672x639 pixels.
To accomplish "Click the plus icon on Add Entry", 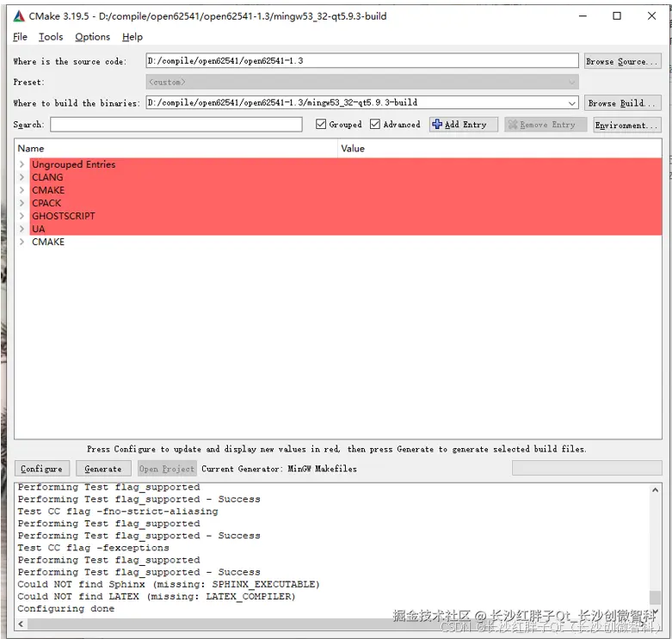I will 437,124.
